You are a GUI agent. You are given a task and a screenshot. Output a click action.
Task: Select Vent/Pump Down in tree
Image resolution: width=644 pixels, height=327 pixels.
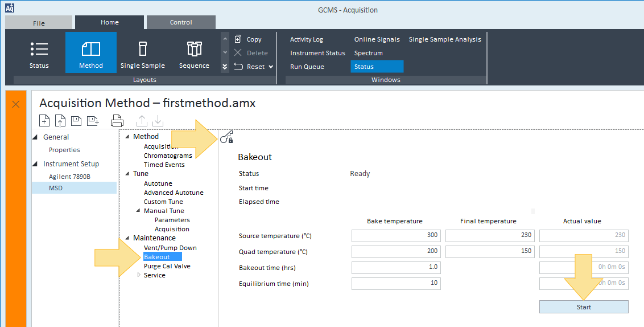click(x=170, y=248)
